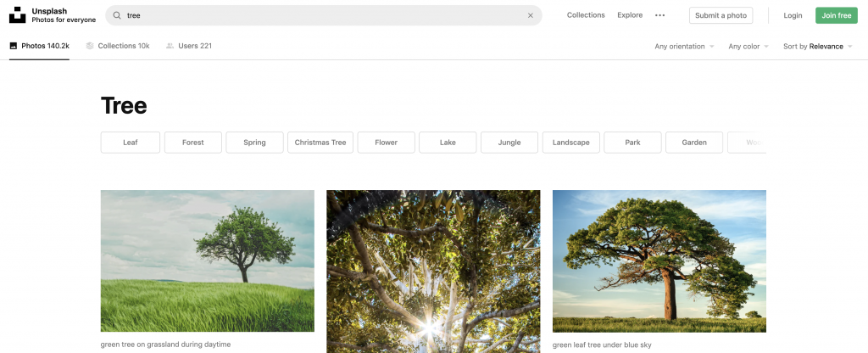Pick the Landscape tag chip
This screenshot has width=868, height=353.
coord(571,143)
